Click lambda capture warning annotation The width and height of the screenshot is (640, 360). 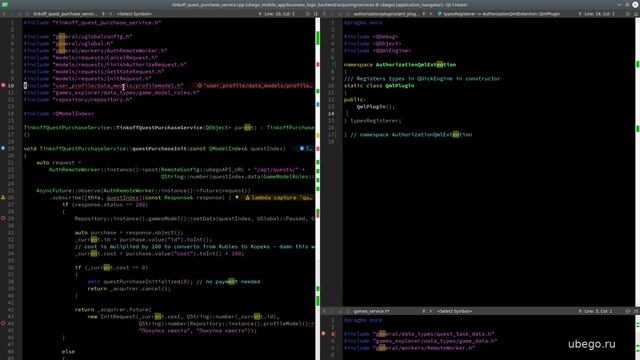(x=279, y=198)
